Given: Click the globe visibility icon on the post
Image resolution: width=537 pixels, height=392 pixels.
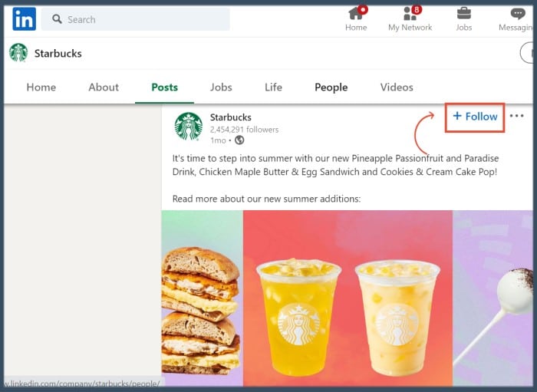Looking at the screenshot, I should [x=239, y=140].
